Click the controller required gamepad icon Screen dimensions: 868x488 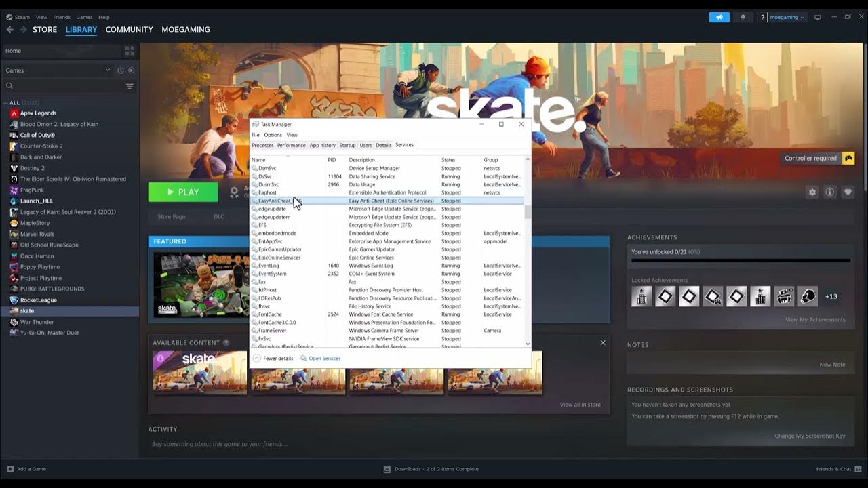848,158
